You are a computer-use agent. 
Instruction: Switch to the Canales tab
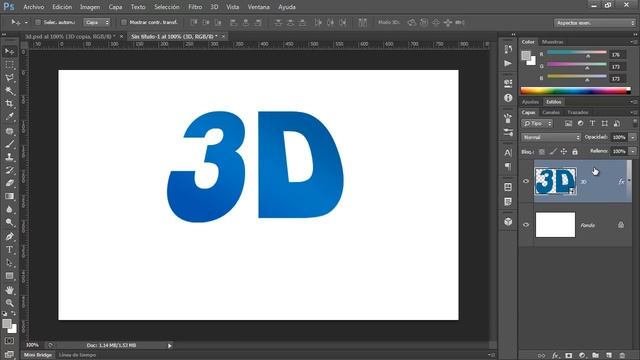pos(551,112)
